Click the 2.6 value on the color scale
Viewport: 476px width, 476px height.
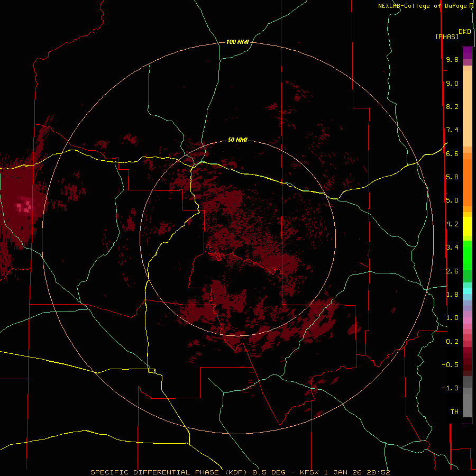[x=452, y=271]
